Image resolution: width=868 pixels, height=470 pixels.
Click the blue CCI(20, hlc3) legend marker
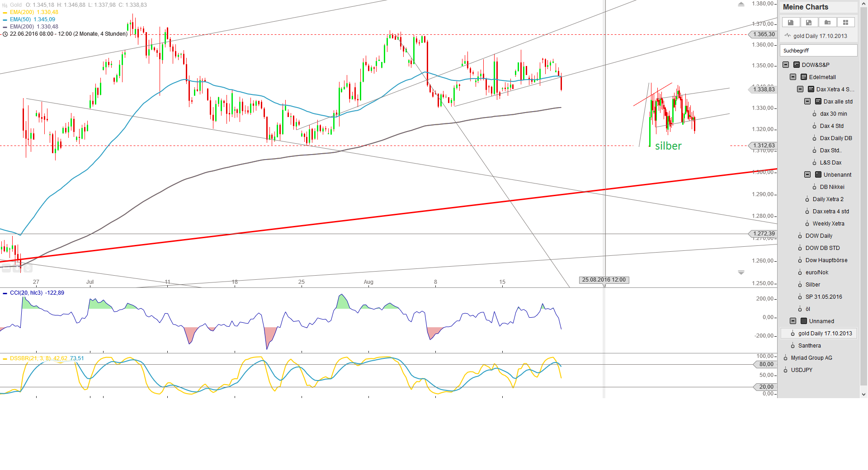[5, 293]
